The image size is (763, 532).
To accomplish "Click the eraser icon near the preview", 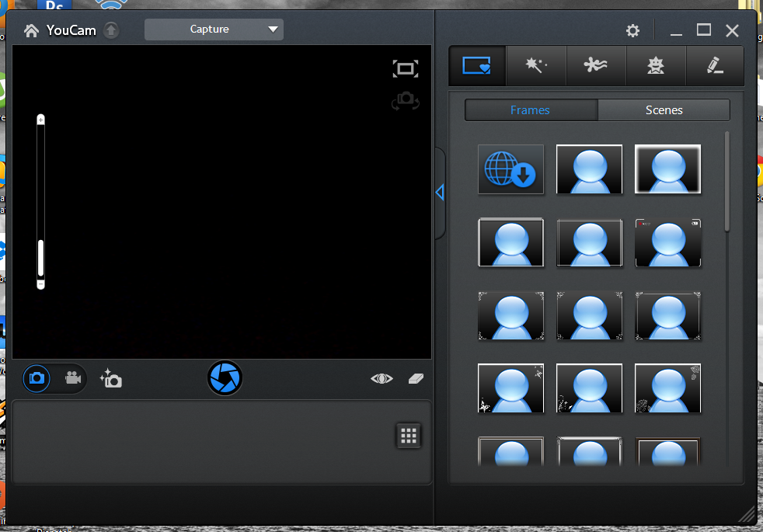I will [x=415, y=378].
